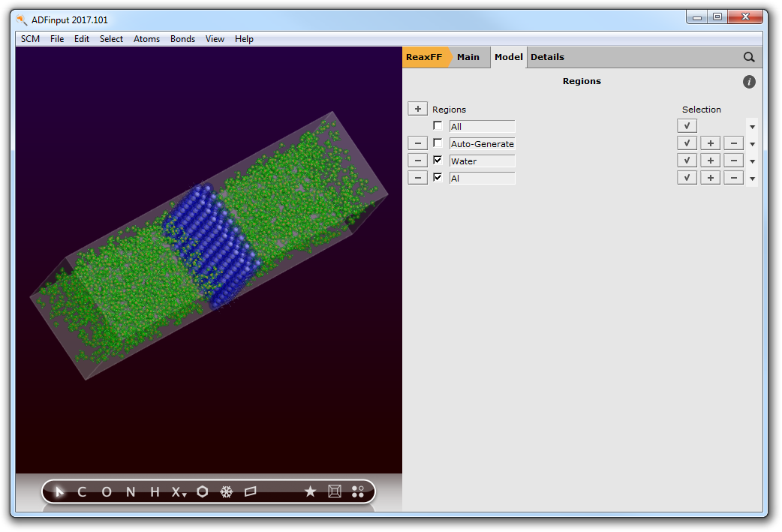The image size is (782, 532).
Task: Remove selection from Auto-Generate region
Action: point(734,143)
